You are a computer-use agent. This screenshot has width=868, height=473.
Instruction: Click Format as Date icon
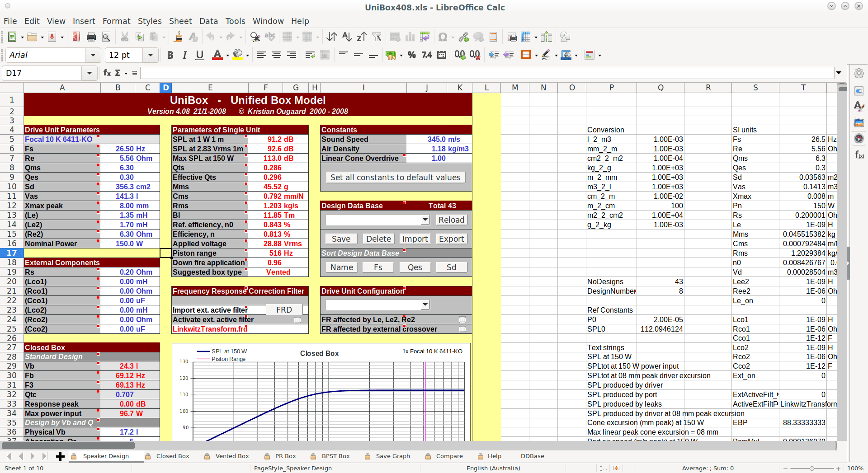coord(442,55)
